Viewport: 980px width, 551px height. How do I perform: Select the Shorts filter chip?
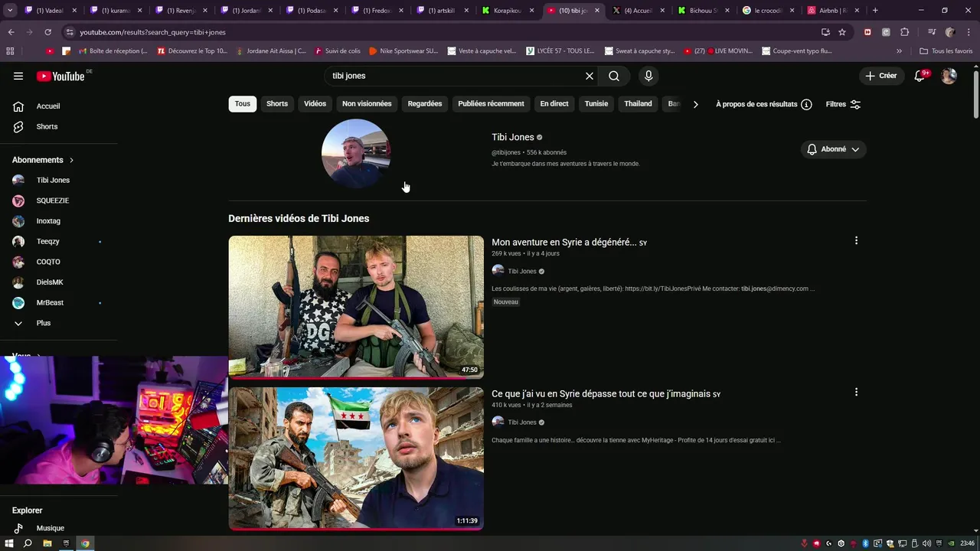point(277,104)
